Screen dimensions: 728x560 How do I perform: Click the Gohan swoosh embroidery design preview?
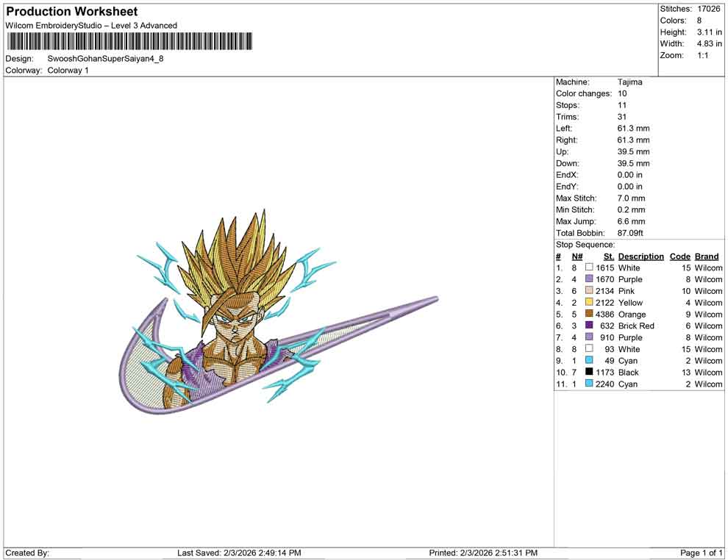pos(279,312)
